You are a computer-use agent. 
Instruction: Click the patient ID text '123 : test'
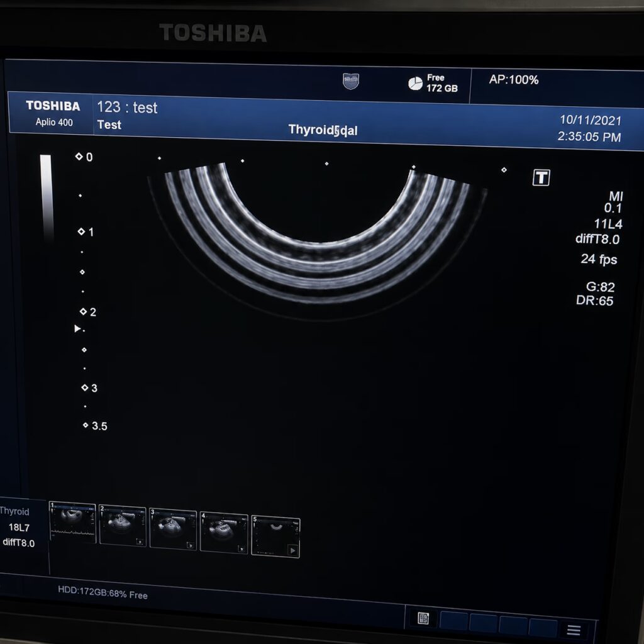127,108
